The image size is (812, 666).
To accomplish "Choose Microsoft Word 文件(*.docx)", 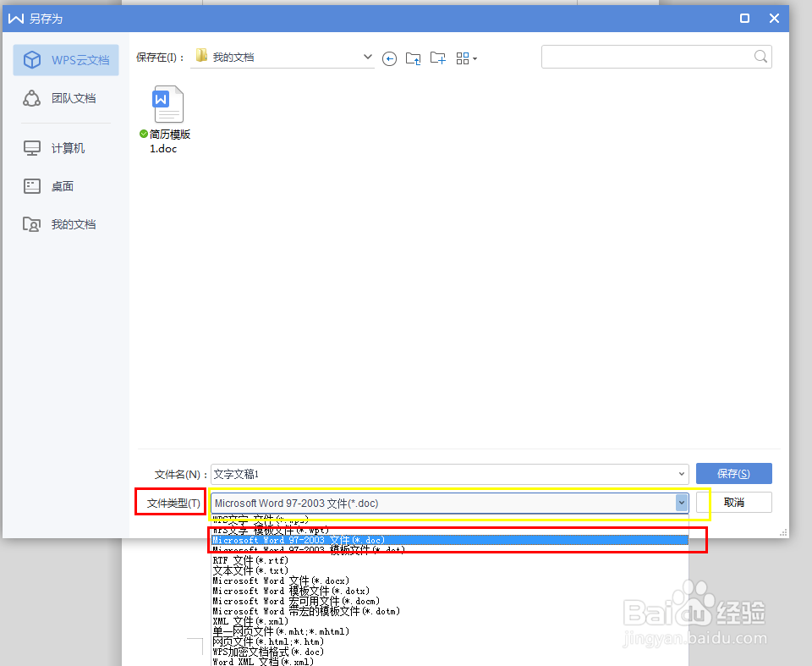I will point(449,581).
